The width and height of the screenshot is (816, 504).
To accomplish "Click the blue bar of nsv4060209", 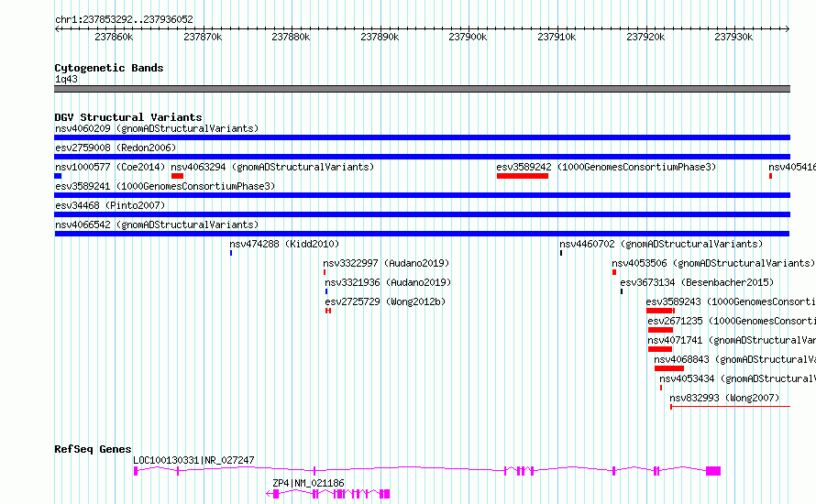I will [422, 137].
